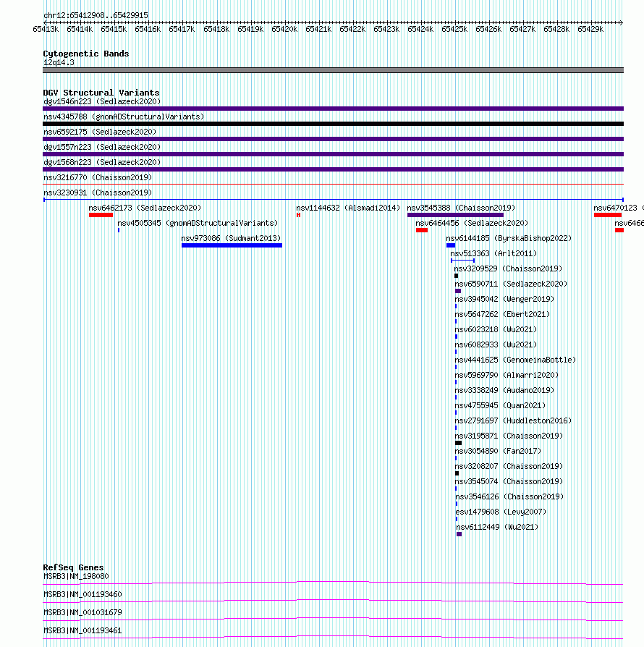Select nsv6112449 (Wu2021) label

click(497, 528)
